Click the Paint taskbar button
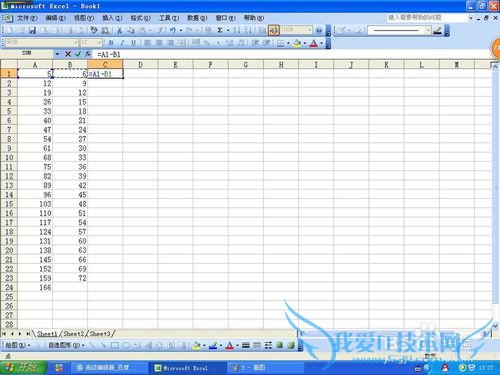This screenshot has height=375, width=500. tap(265, 368)
